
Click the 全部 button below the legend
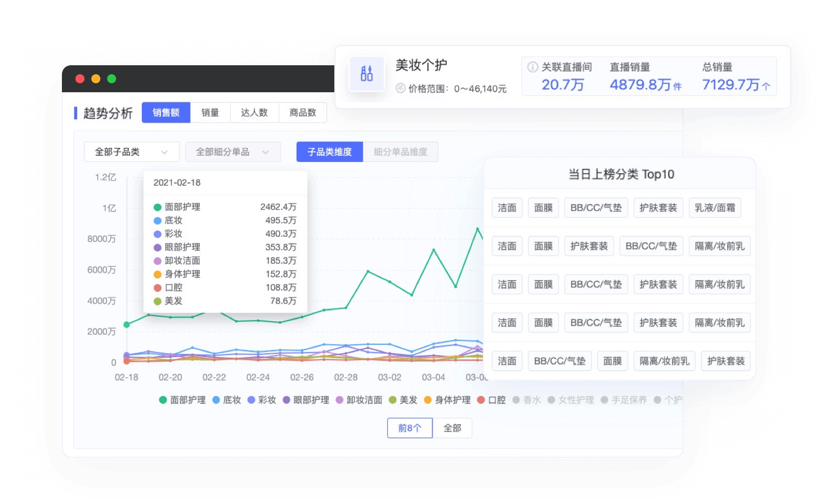[x=452, y=428]
